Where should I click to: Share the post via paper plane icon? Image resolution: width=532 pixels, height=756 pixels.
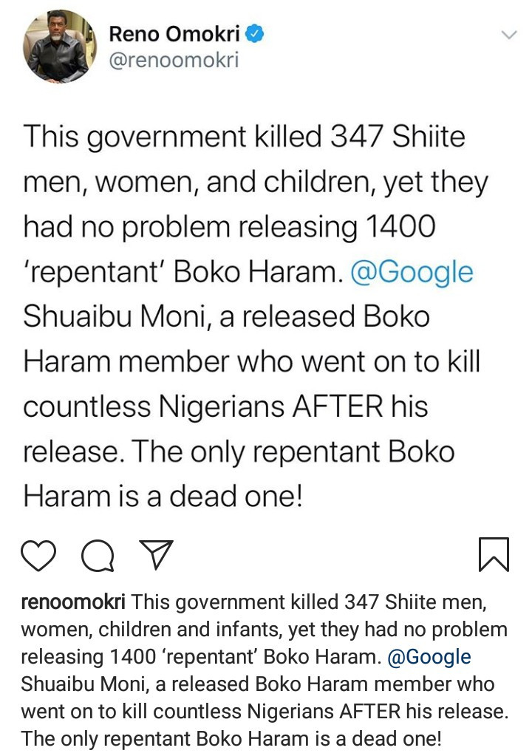point(156,554)
